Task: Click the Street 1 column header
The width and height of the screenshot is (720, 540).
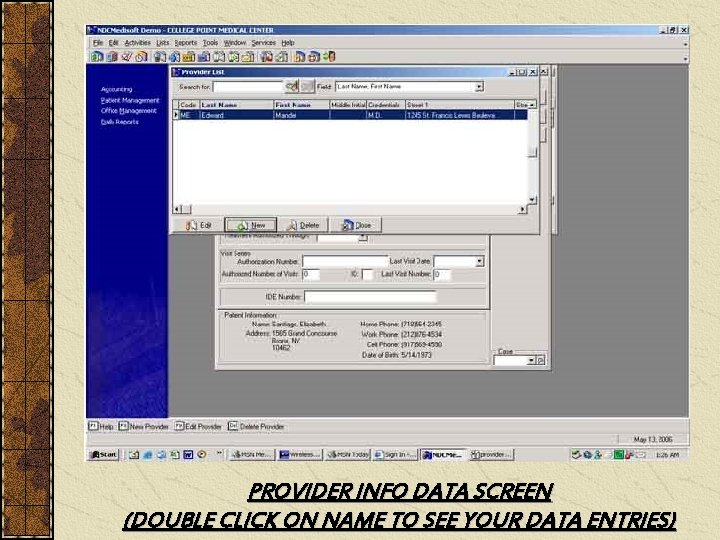Action: (460, 105)
